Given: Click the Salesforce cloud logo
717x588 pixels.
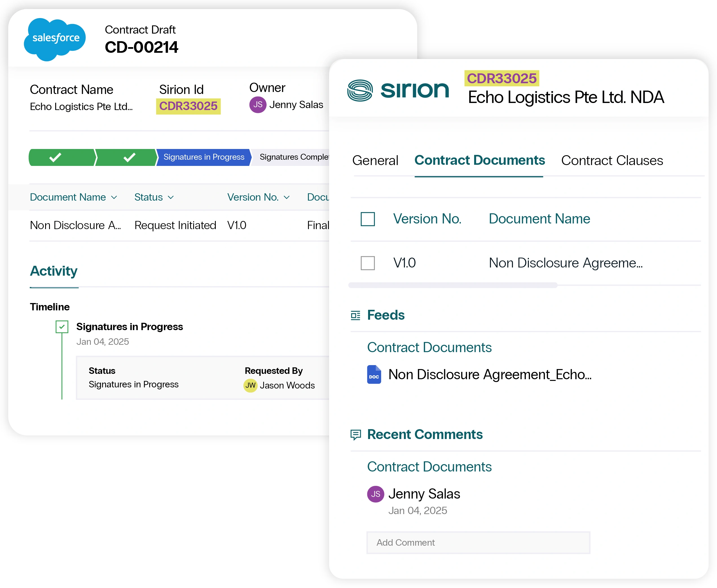Looking at the screenshot, I should (55, 39).
